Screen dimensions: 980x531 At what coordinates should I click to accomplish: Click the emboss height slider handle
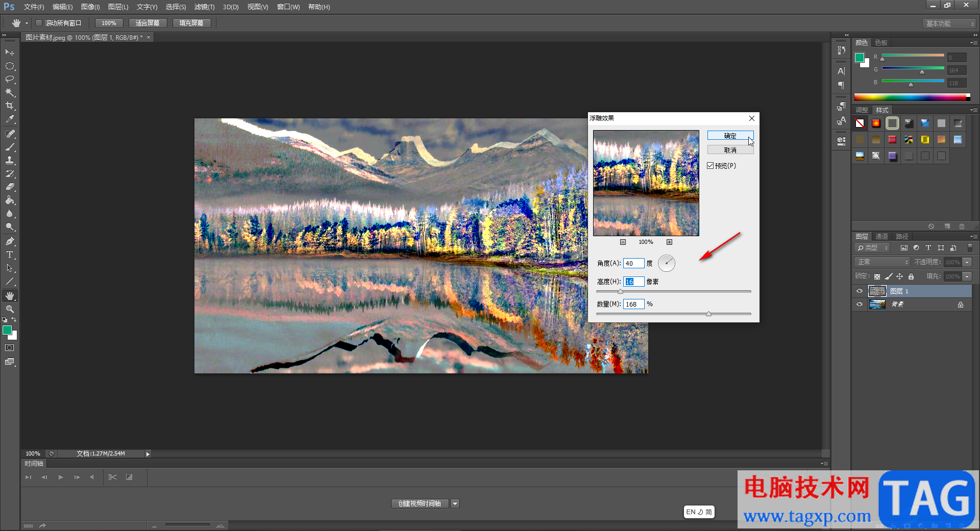[620, 292]
